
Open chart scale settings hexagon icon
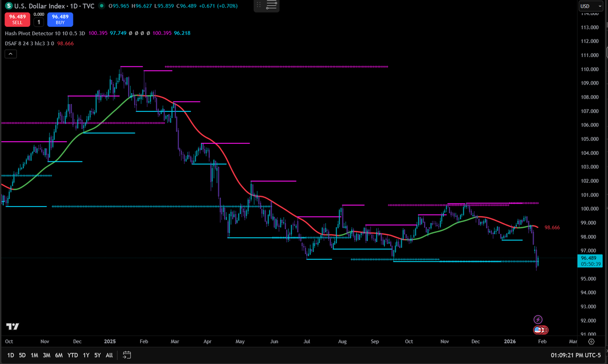click(x=591, y=342)
